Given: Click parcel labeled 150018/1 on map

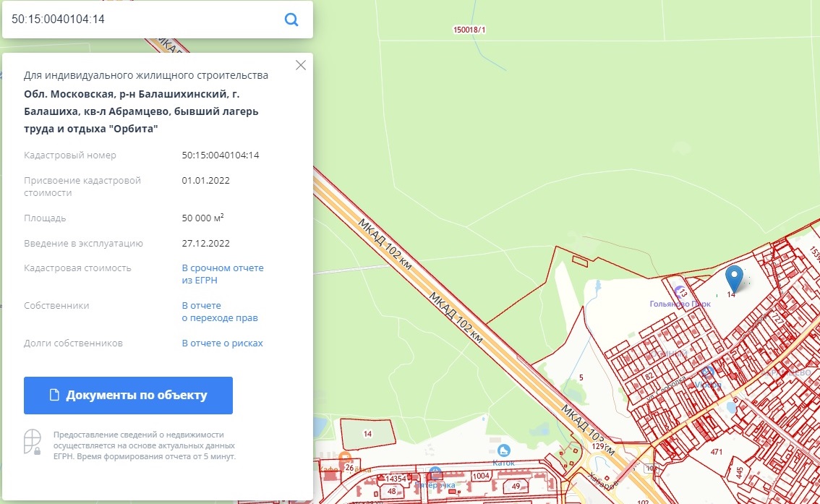Looking at the screenshot, I should tap(469, 30).
